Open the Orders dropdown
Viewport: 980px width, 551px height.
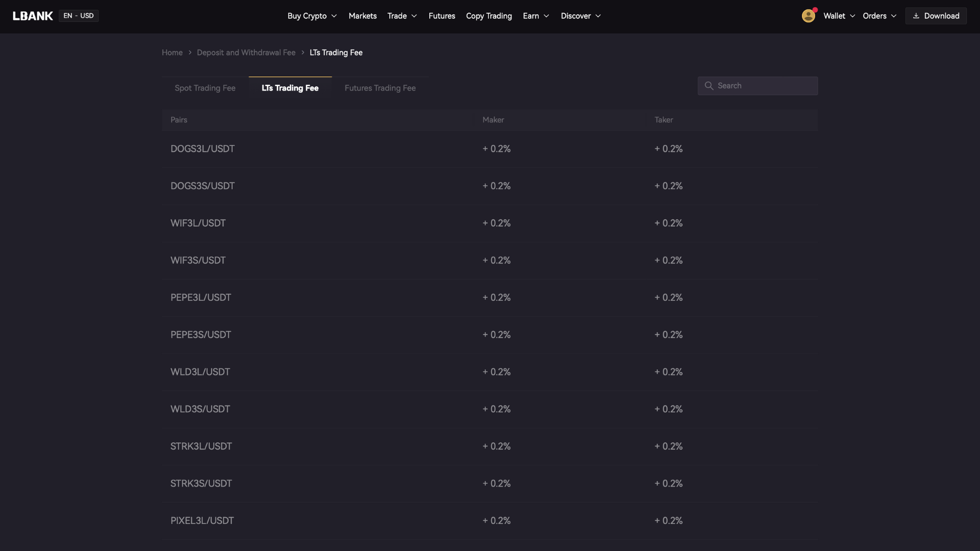[x=879, y=16]
